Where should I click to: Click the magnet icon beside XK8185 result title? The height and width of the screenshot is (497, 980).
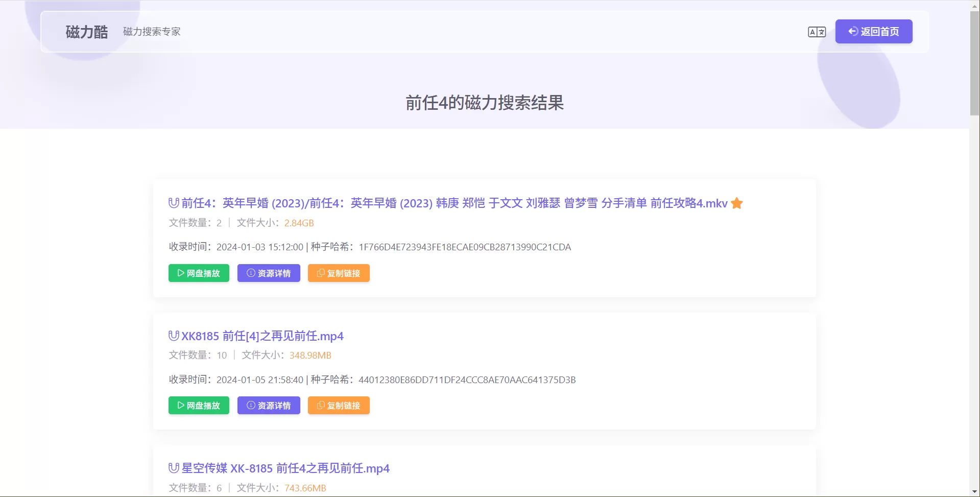[173, 336]
